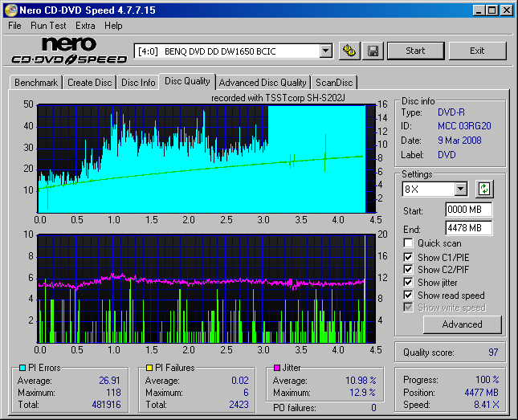This screenshot has height=420, width=518.
Task: Close the Nero CD-DVD Speed window
Action: [507, 10]
